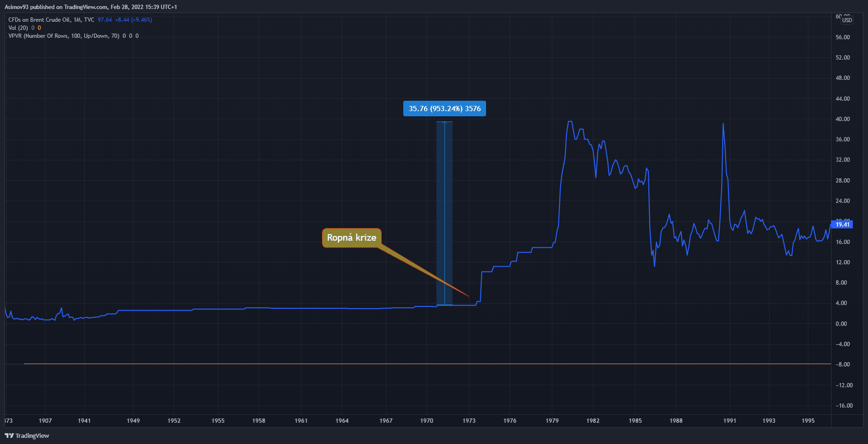Click the 1991 label on time axis
This screenshot has width=868, height=444.
point(730,420)
